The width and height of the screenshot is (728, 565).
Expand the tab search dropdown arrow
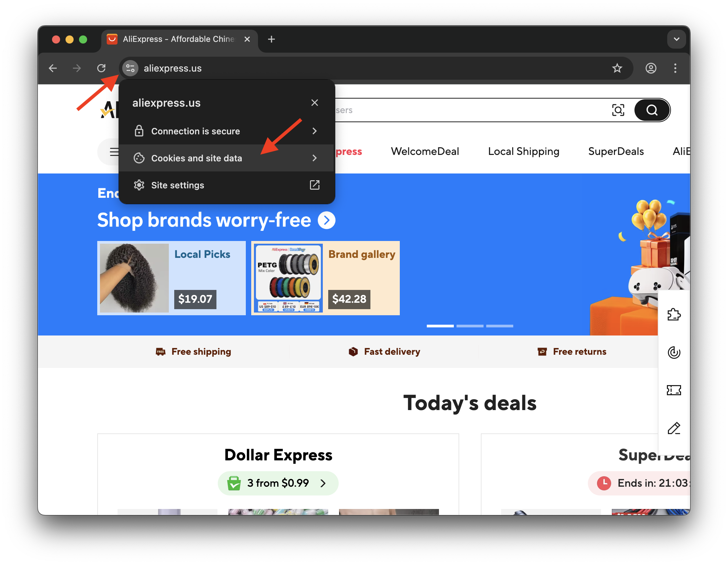676,39
